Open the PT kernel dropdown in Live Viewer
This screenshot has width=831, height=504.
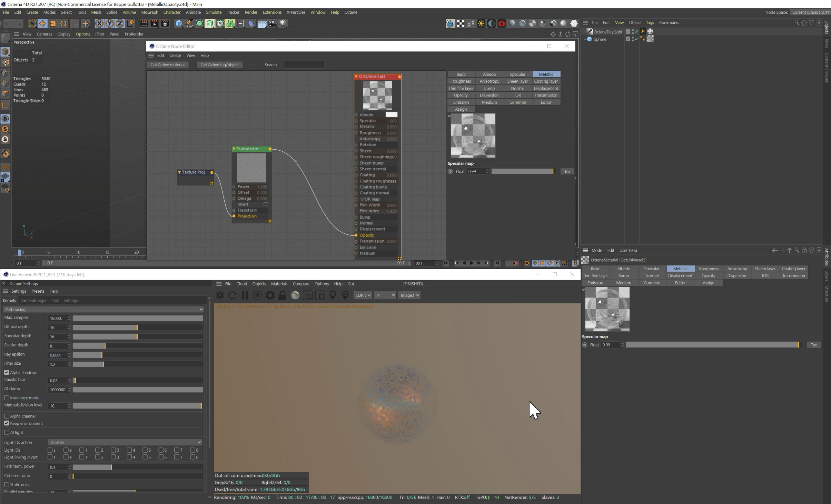coord(385,295)
